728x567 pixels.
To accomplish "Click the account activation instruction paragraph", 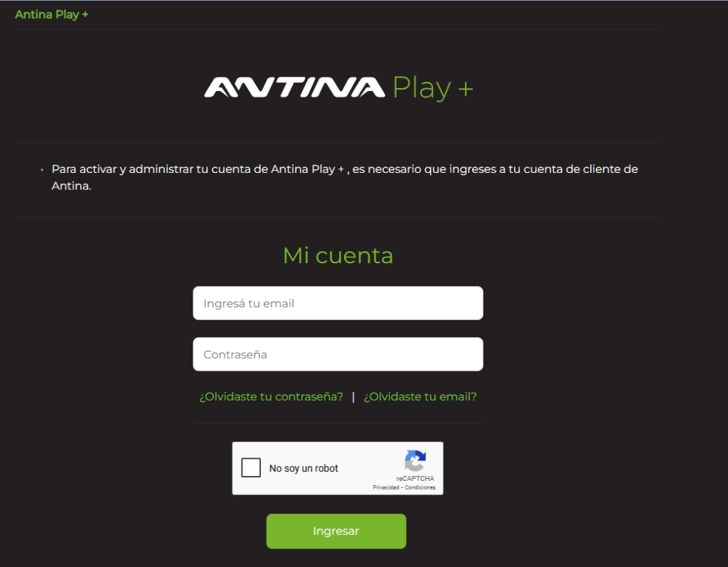I will click(x=345, y=177).
